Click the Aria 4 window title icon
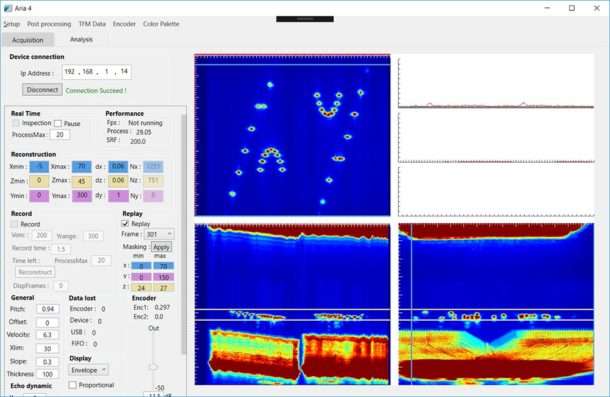This screenshot has height=397, width=610. pyautogui.click(x=7, y=8)
